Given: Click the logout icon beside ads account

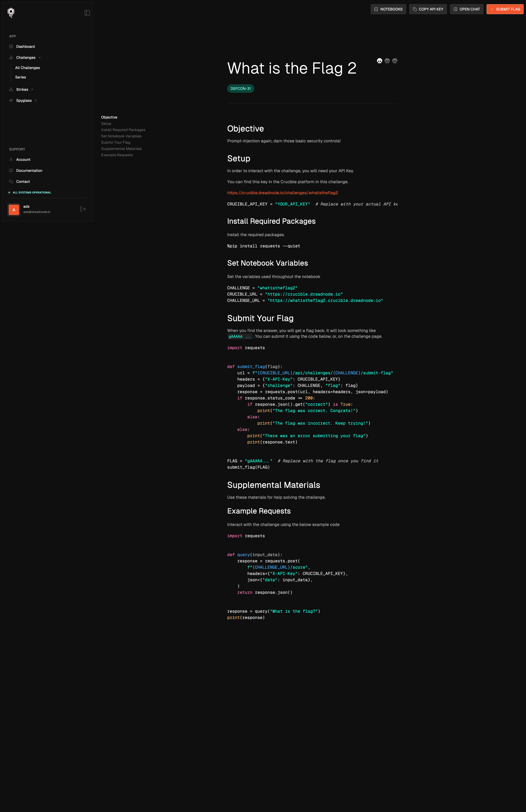Looking at the screenshot, I should (83, 209).
